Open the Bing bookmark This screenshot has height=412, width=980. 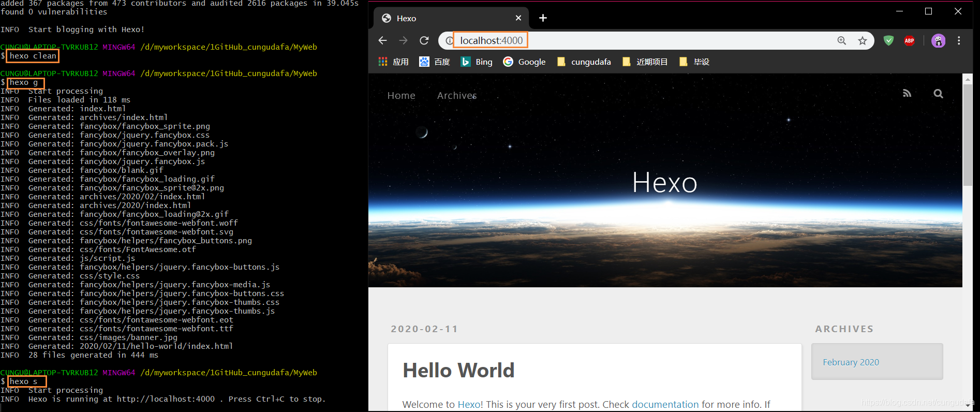[x=477, y=62]
